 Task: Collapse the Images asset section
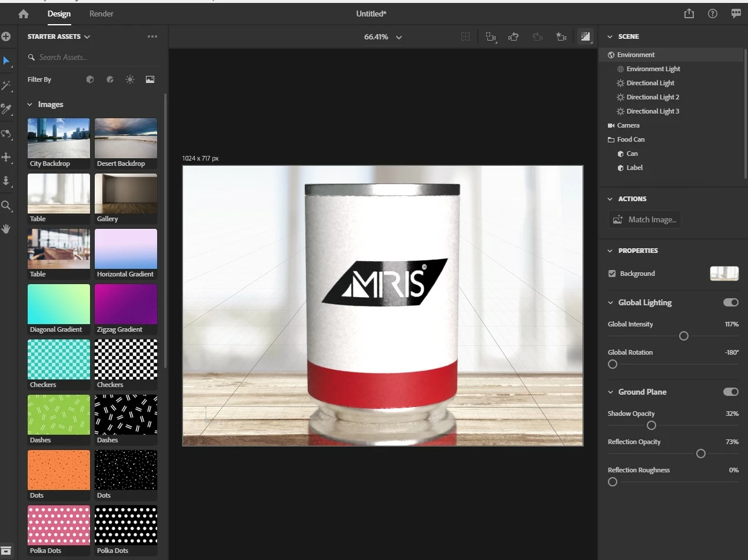[x=30, y=105]
